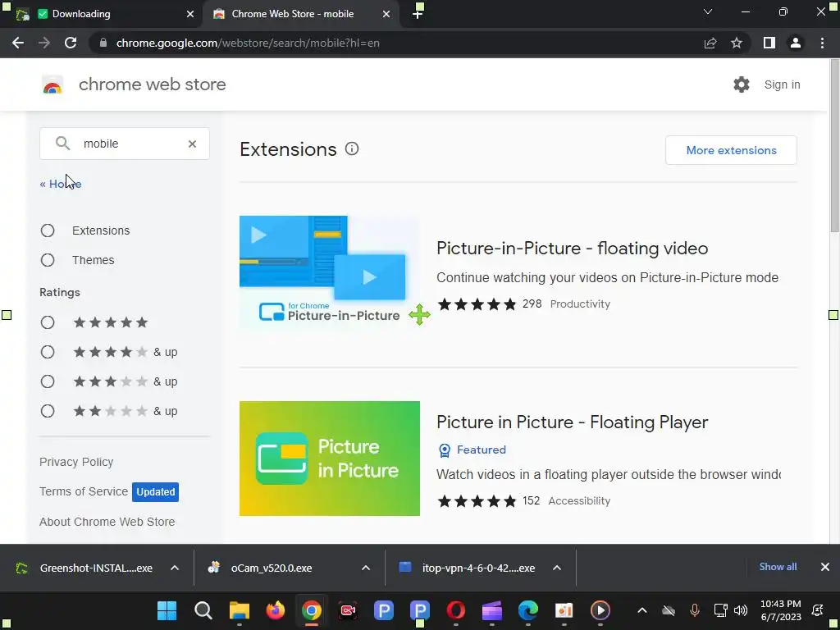Click the blue Picture-in-Picture extension thumbnail
The image size is (840, 630).
[x=330, y=273]
